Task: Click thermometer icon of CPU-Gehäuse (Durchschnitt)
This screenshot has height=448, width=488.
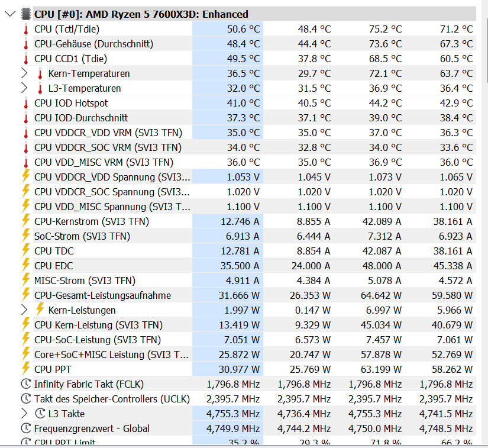Action: [x=26, y=44]
